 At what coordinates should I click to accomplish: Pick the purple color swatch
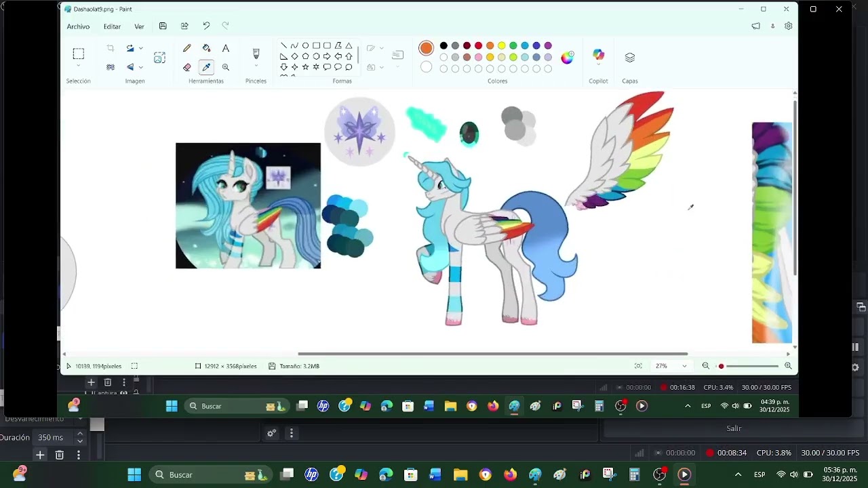(548, 45)
